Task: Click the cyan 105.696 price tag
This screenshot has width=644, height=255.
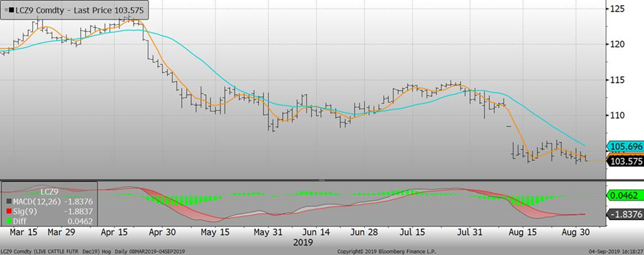Action: pos(623,147)
